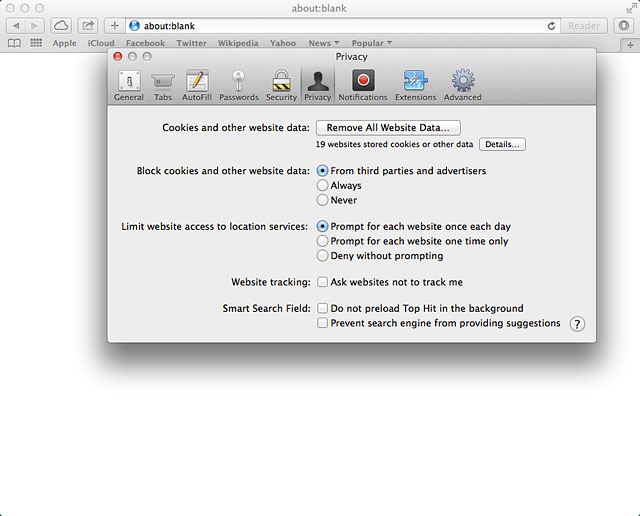
Task: Open the Security preferences pane
Action: [x=281, y=85]
